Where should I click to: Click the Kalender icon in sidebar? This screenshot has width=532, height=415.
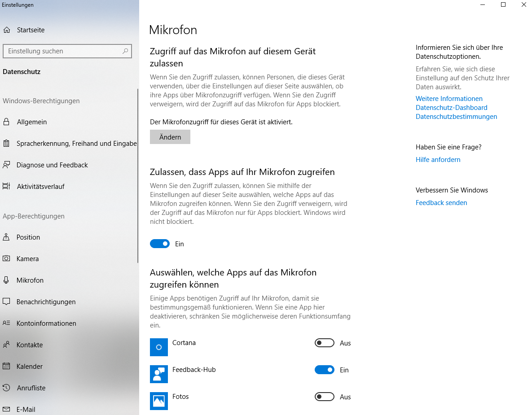click(6, 366)
